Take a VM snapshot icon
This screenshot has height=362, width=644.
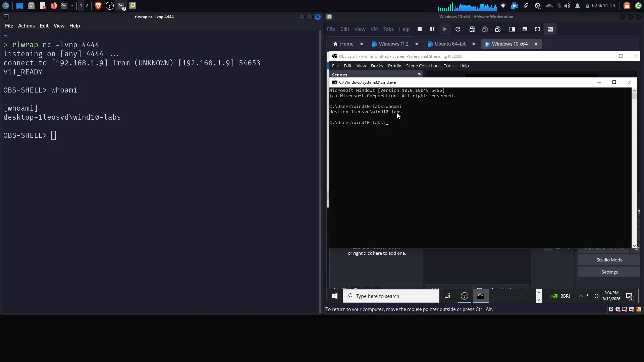coord(472,29)
